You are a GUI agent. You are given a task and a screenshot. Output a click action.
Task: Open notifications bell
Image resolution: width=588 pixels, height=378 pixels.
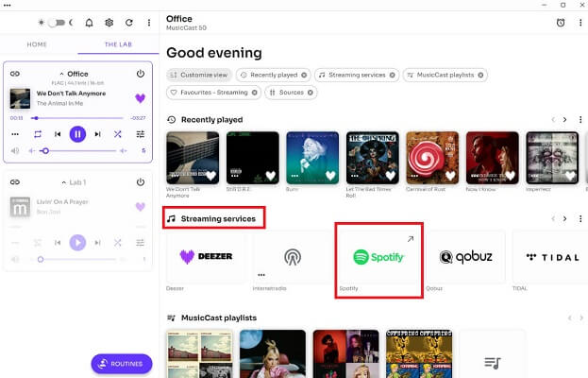pos(90,23)
